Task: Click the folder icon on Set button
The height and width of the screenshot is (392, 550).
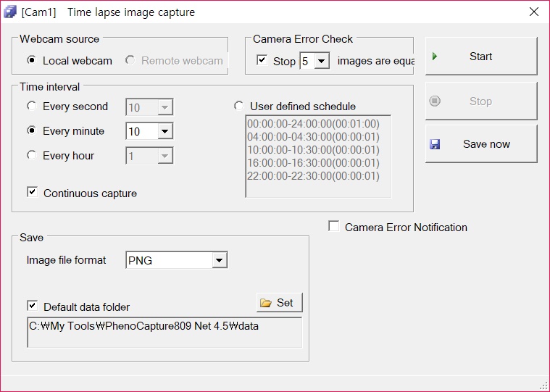Action: (x=266, y=303)
